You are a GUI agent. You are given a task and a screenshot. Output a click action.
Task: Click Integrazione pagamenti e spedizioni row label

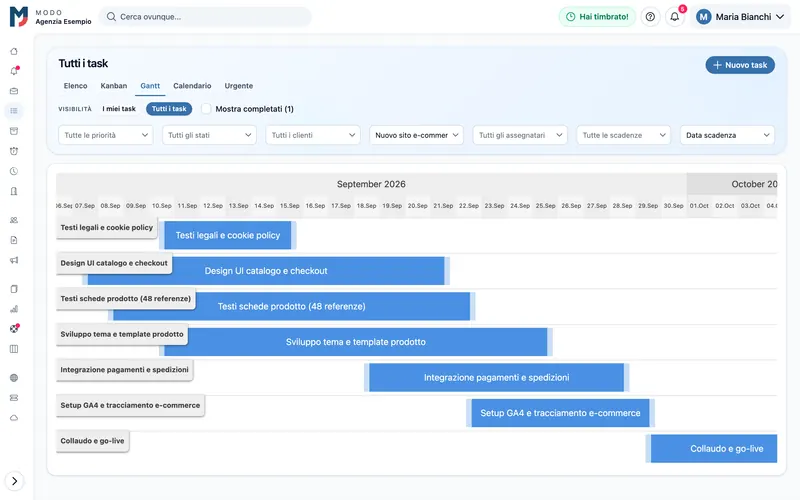tap(124, 370)
